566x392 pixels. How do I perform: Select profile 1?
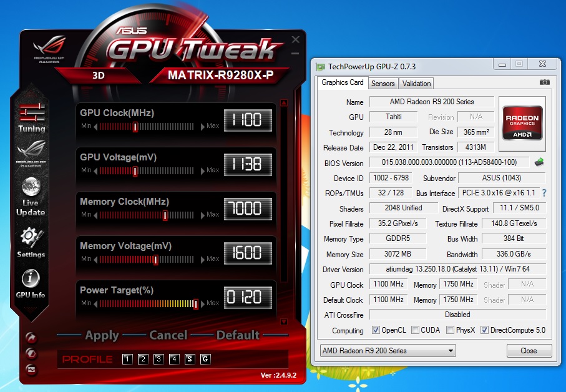coord(127,359)
